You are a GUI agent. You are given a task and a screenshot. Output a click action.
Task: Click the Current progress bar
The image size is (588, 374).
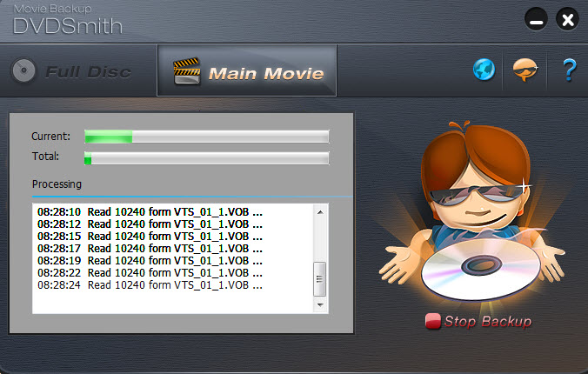pos(207,137)
